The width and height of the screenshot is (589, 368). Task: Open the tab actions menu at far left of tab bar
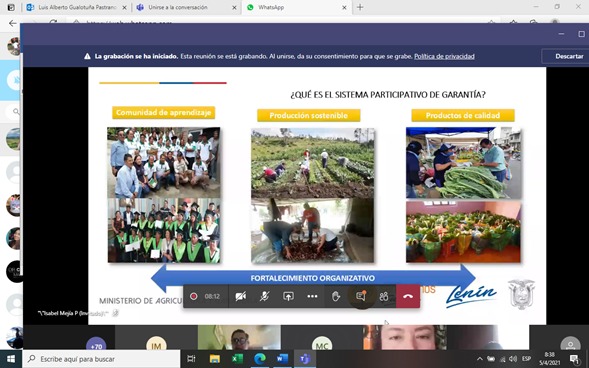coord(11,7)
